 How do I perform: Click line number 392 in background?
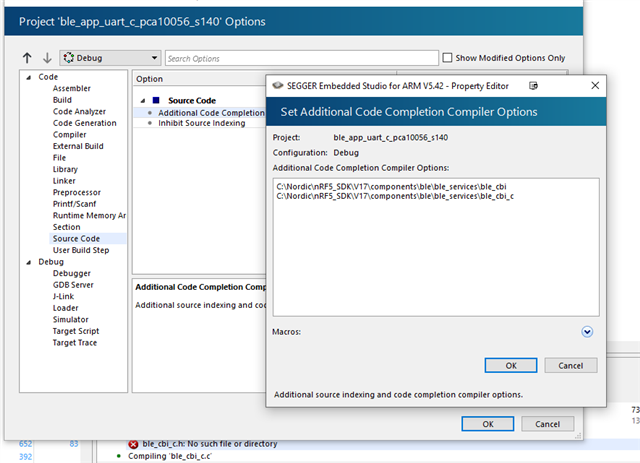coord(25,456)
